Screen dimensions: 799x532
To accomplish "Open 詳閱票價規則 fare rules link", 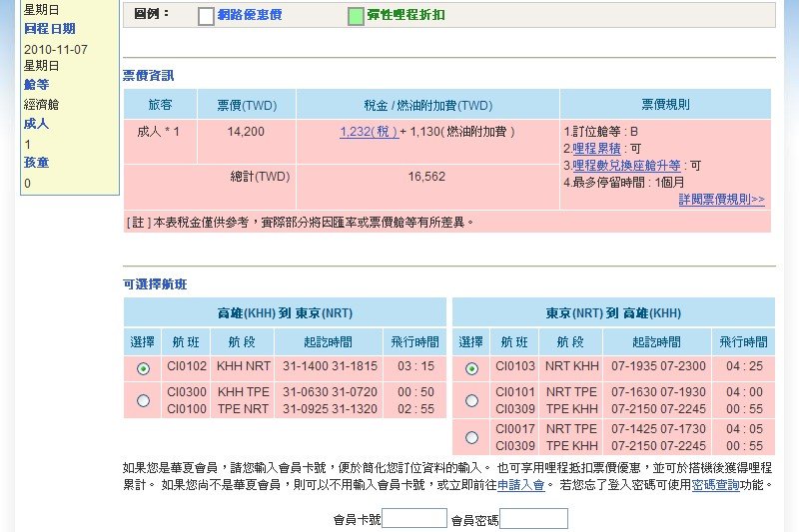I will click(721, 199).
